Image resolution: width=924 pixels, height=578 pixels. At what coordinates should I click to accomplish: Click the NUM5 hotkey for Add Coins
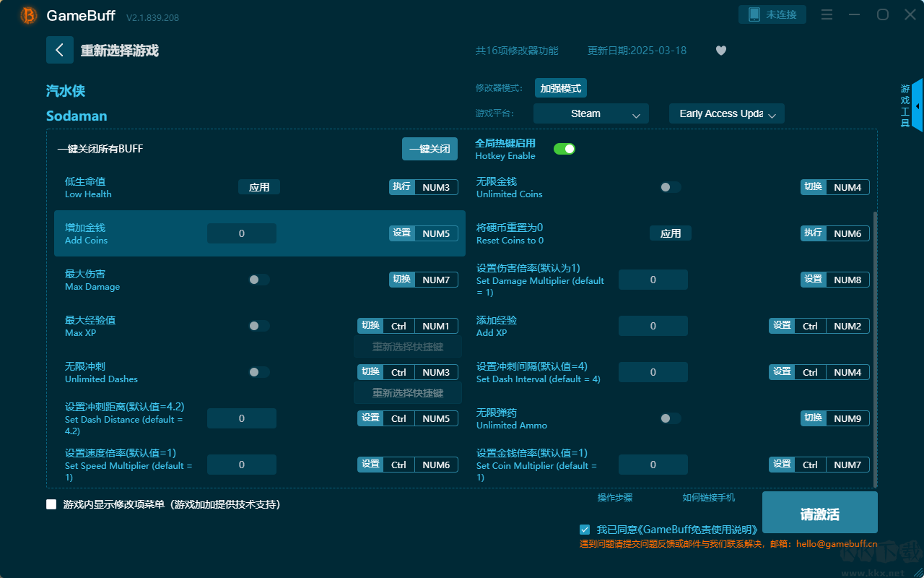pos(436,233)
